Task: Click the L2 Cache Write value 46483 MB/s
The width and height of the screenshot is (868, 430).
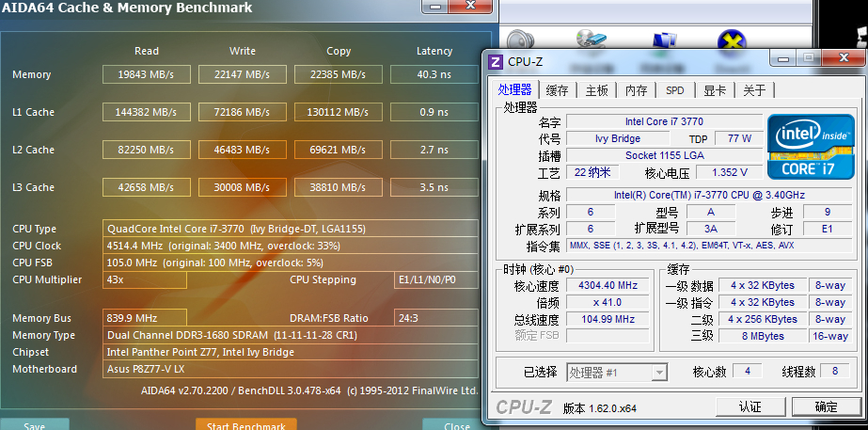Action: point(243,150)
